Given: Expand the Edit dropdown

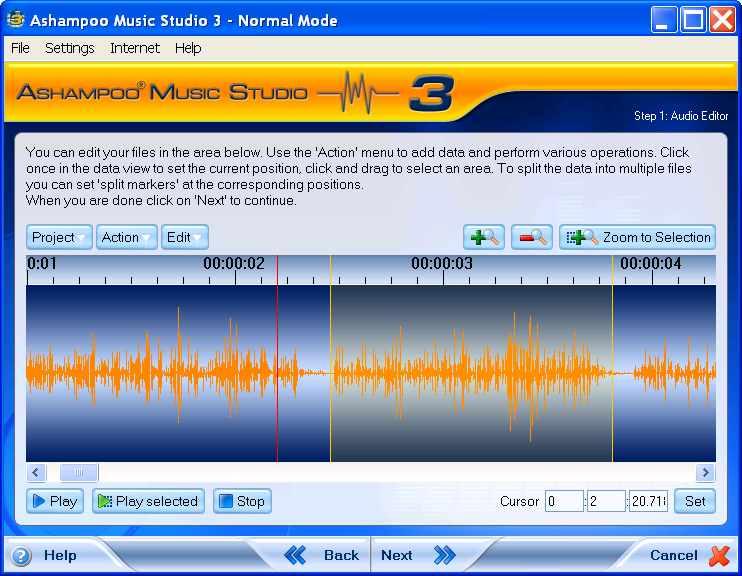Looking at the screenshot, I should click(185, 237).
